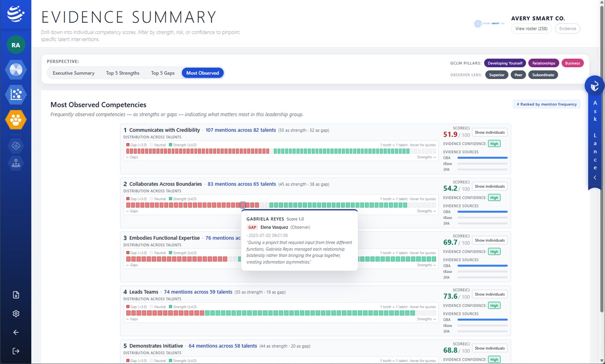Open the scatter plot hexagon sidebar icon
Screen dimensions: 605x364
[16, 94]
